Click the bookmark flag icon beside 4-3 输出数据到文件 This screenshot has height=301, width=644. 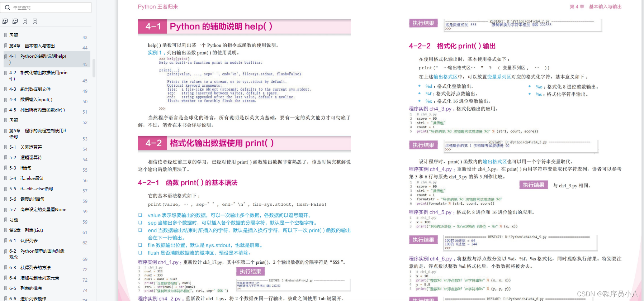pos(6,89)
